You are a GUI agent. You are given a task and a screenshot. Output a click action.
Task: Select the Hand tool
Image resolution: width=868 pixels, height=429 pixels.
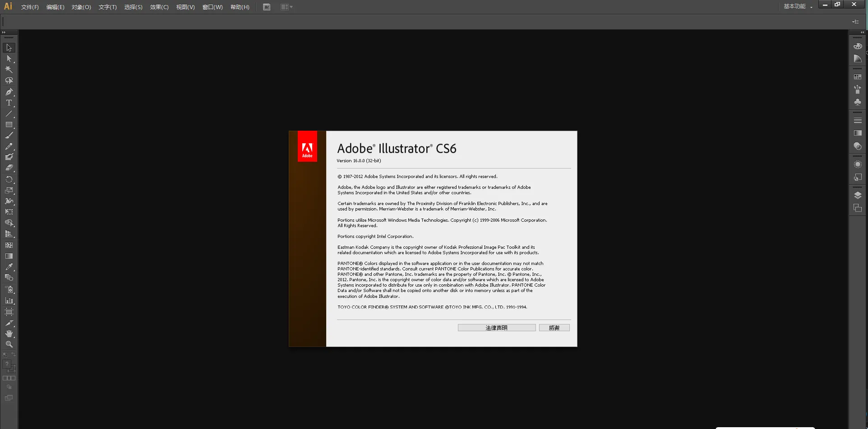point(9,333)
